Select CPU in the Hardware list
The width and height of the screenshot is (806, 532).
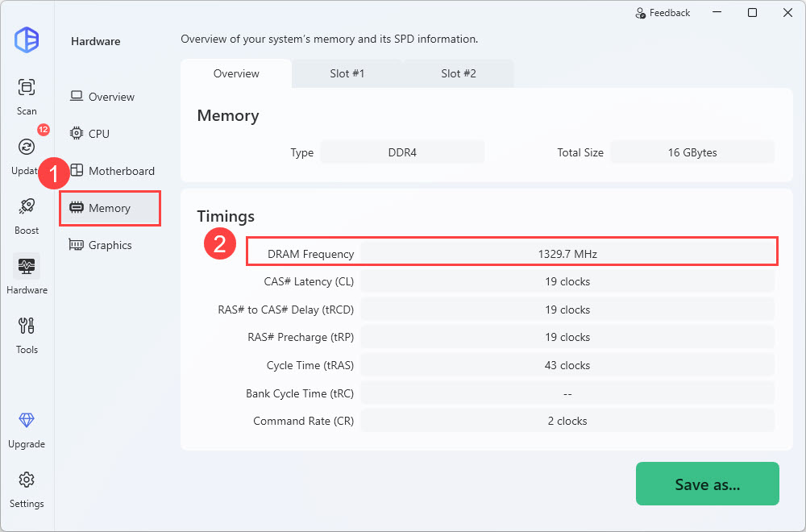point(98,134)
